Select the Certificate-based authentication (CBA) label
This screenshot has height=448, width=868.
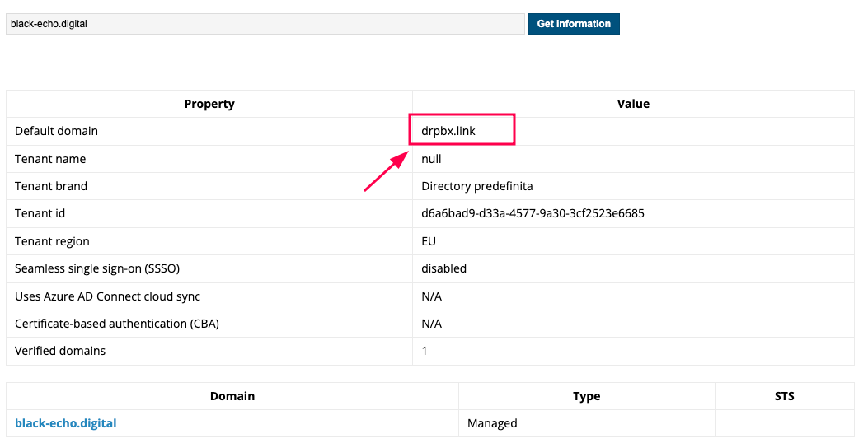pyautogui.click(x=117, y=324)
